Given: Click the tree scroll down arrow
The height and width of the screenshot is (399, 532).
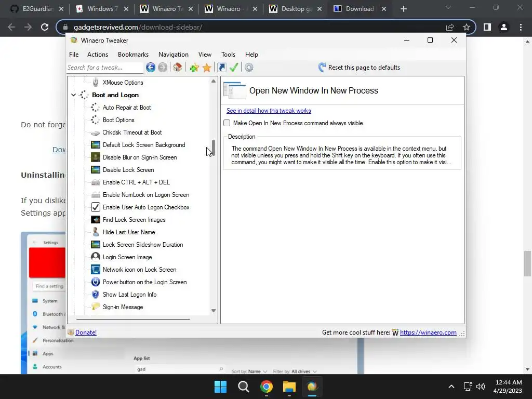Looking at the screenshot, I should [214, 311].
